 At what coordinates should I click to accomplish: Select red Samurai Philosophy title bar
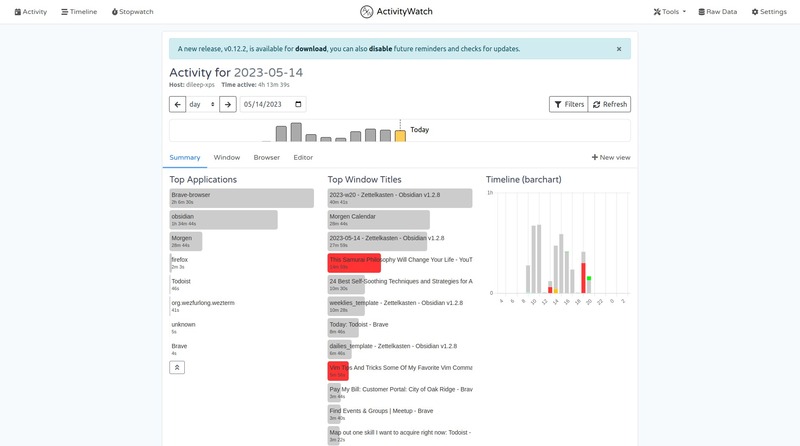354,263
